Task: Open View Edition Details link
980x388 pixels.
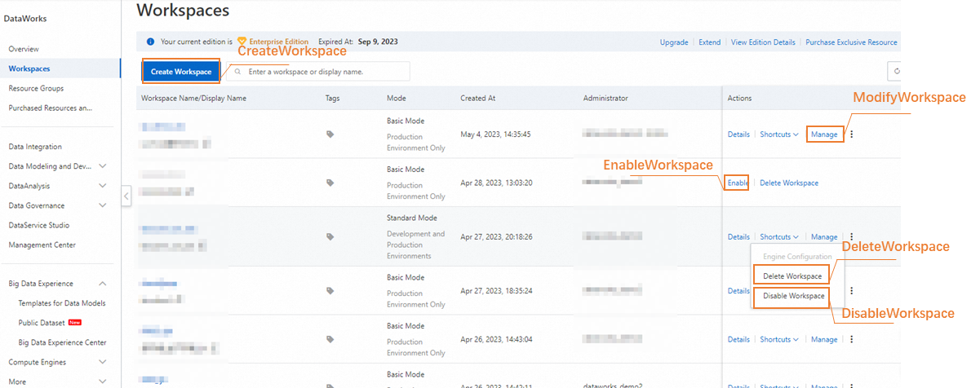Action: click(763, 42)
